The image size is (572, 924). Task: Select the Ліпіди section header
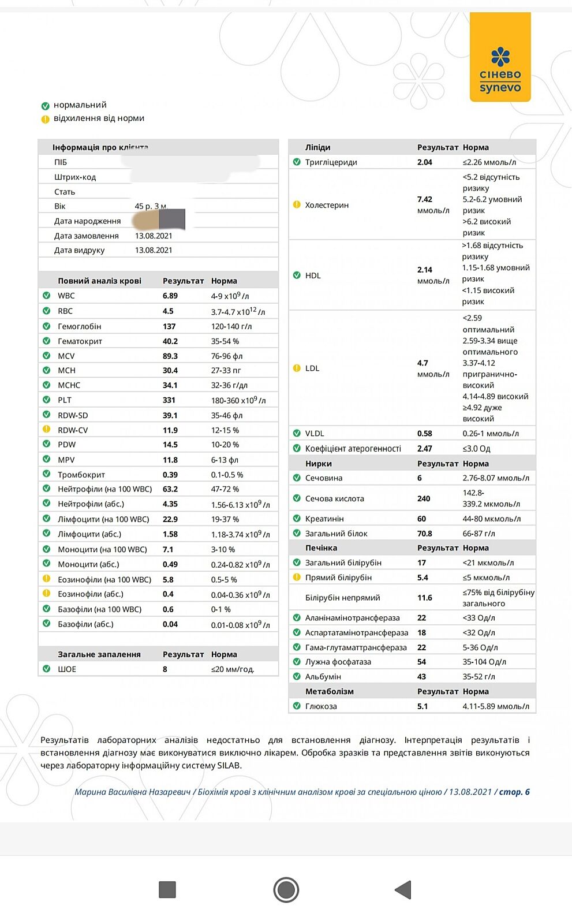pos(318,147)
